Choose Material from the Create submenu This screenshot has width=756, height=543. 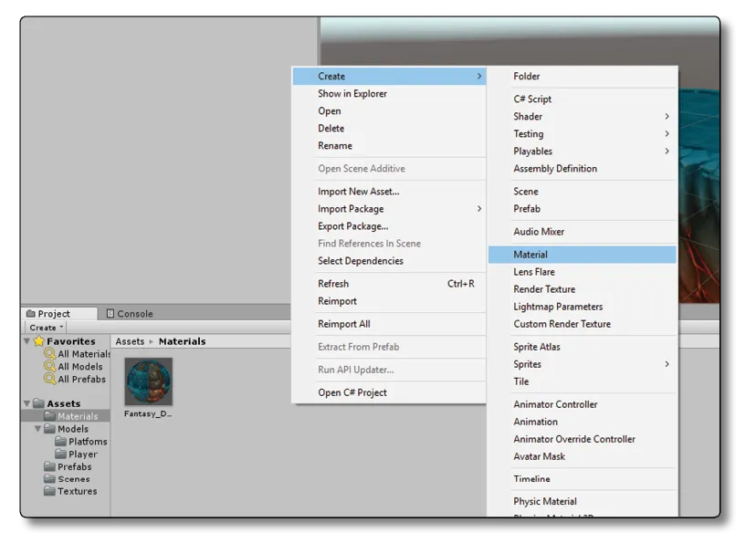530,255
